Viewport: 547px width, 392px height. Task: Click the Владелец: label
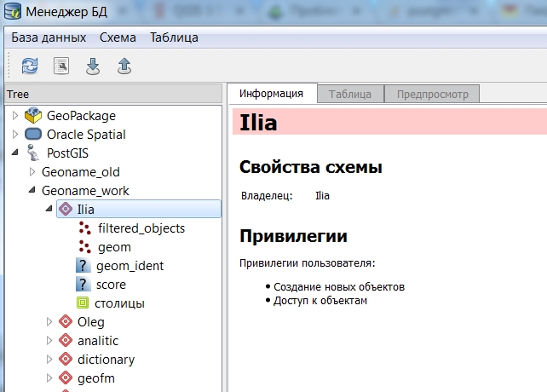(x=267, y=196)
